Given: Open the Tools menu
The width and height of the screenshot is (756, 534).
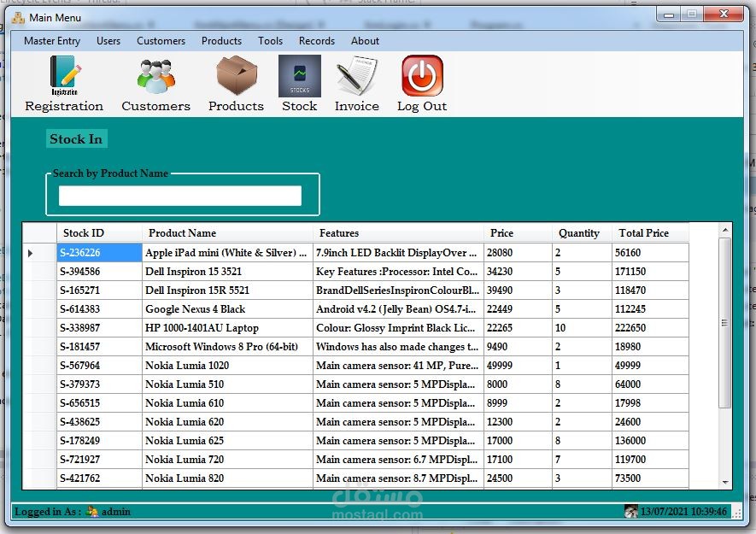Looking at the screenshot, I should tap(270, 41).
